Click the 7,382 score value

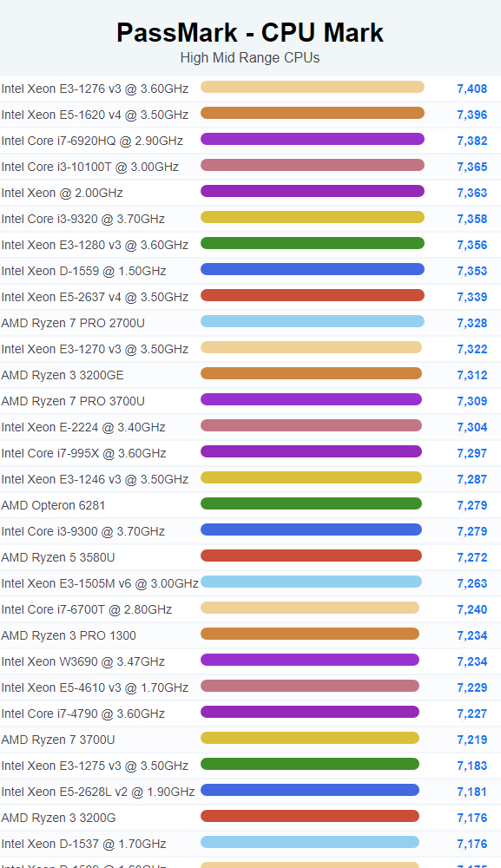[x=472, y=141]
